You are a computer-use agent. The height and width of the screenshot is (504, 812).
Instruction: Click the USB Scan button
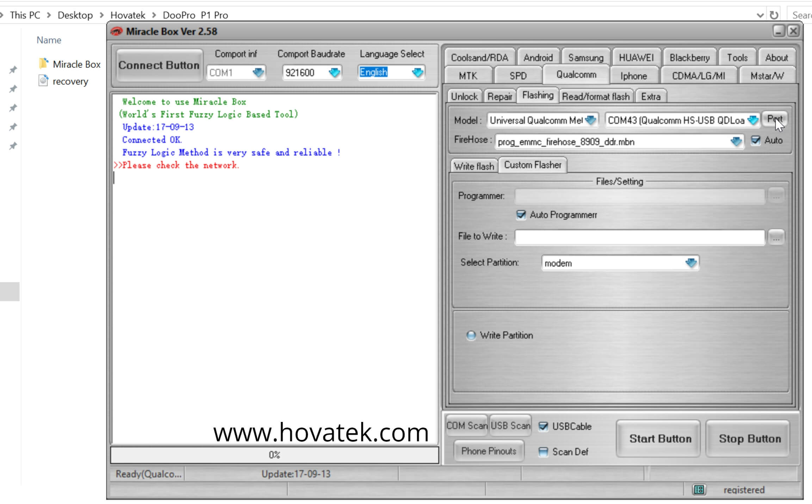tap(510, 426)
